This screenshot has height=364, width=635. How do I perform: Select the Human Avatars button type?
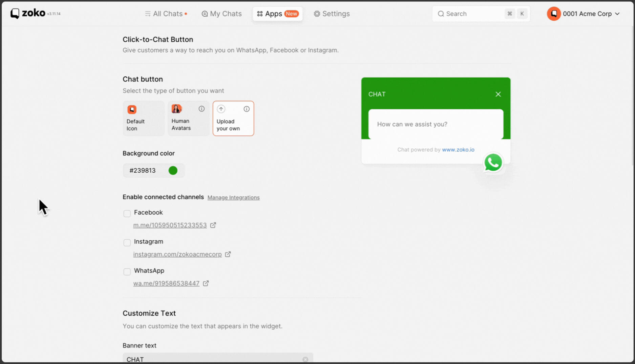[x=188, y=118]
